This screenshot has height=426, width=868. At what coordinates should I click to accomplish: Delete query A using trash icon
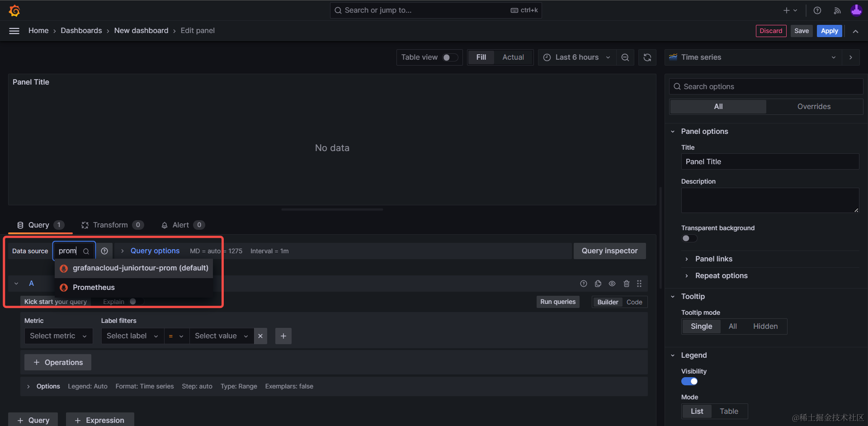point(627,284)
